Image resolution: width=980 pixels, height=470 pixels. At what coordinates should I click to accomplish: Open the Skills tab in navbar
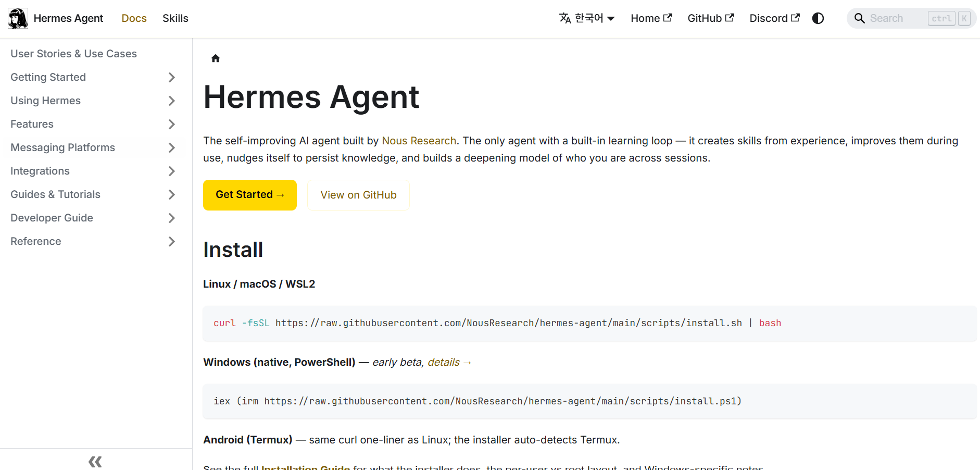coord(175,18)
